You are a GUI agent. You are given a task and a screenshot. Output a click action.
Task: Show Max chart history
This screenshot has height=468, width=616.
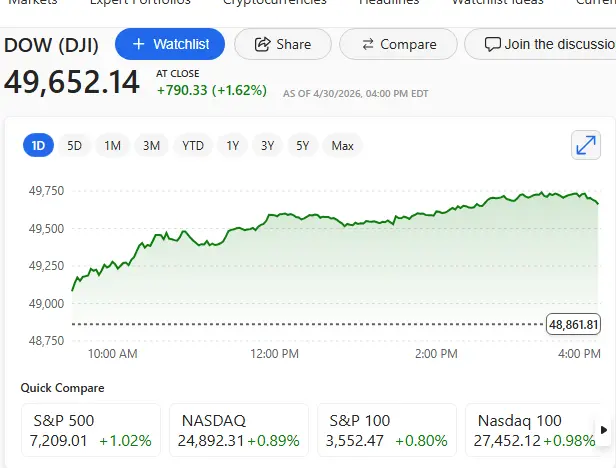[x=343, y=146]
